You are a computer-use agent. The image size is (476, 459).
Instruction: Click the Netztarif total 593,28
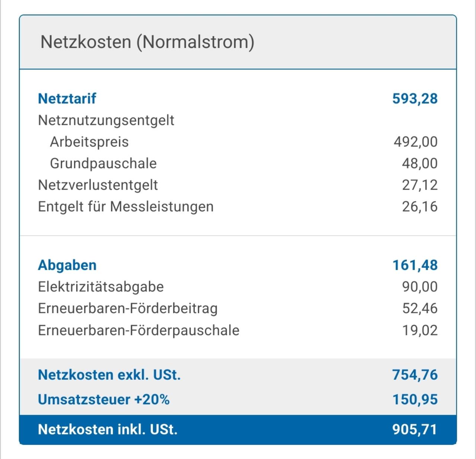click(x=415, y=99)
